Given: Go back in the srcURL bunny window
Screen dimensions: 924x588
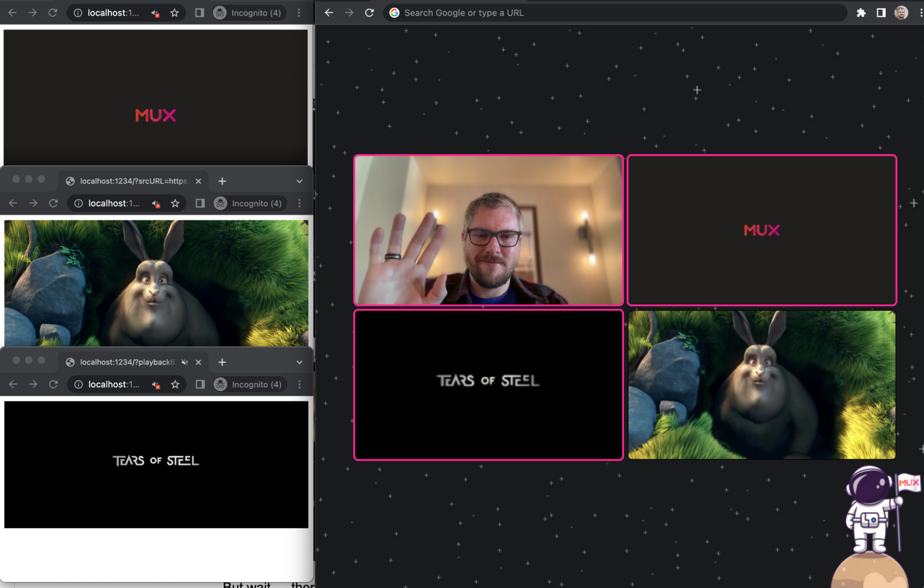Looking at the screenshot, I should click(x=13, y=203).
